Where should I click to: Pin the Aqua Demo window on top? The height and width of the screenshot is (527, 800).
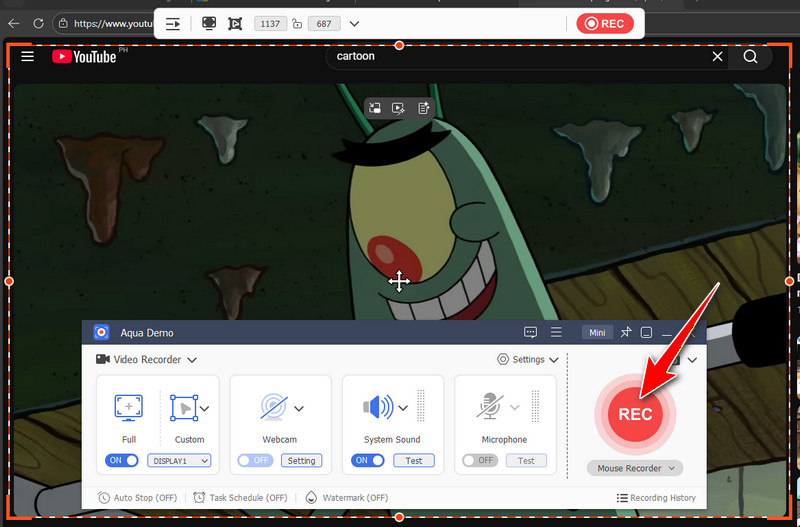[x=626, y=333]
